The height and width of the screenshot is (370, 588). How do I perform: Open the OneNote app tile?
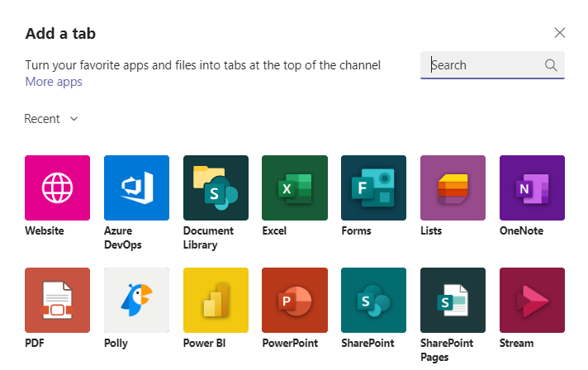(532, 187)
